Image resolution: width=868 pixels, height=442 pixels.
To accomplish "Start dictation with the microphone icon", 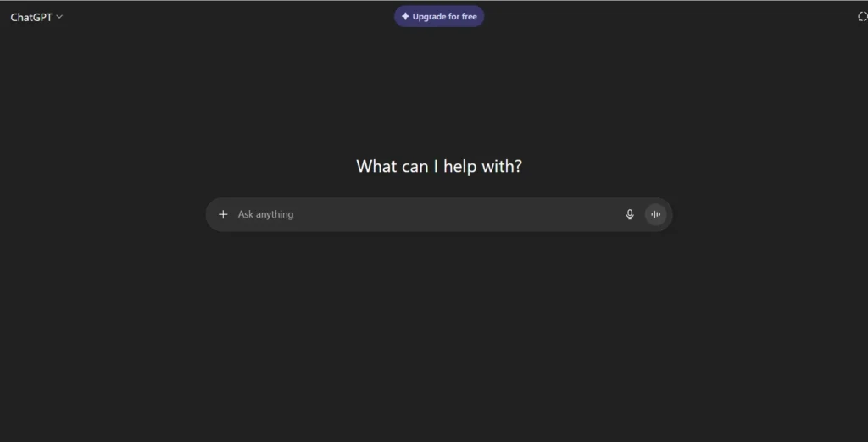I will [630, 214].
